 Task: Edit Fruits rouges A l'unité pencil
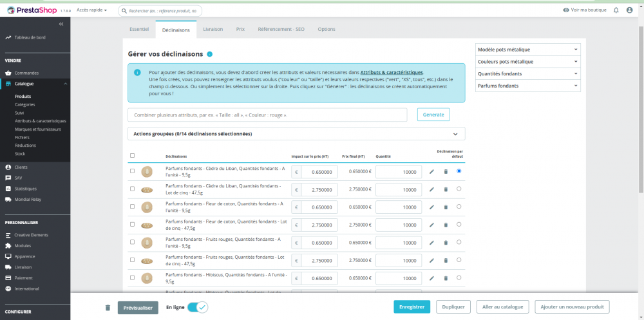431,243
